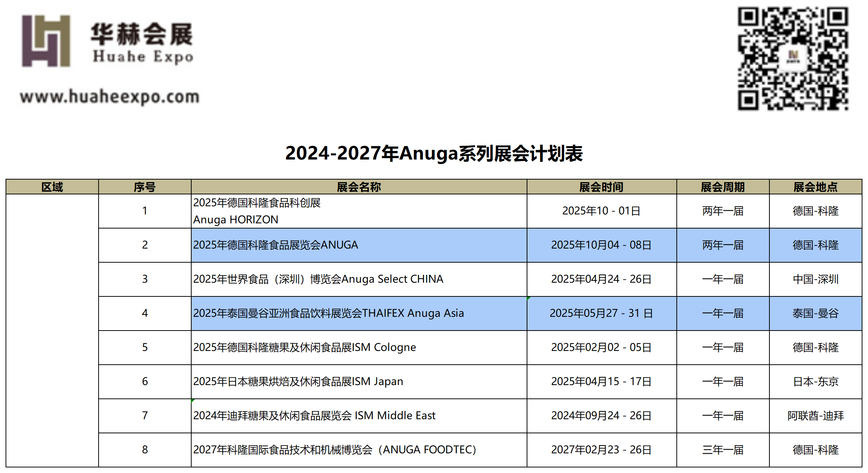The width and height of the screenshot is (868, 473).
Task: Select the 展会周期 column header
Action: (x=723, y=187)
